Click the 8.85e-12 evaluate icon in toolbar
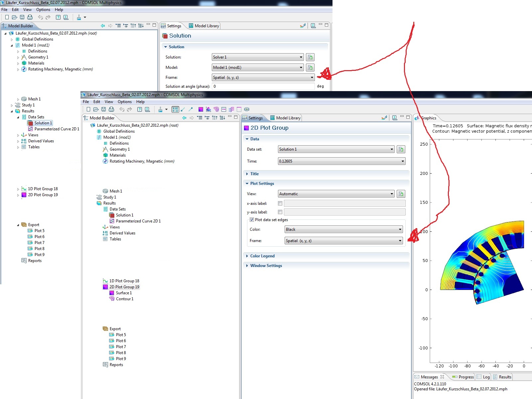This screenshot has height=399, width=532. pos(175,109)
